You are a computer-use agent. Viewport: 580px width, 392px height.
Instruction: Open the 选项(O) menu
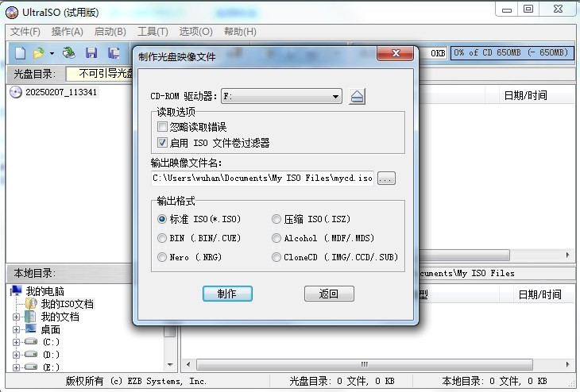pyautogui.click(x=196, y=32)
